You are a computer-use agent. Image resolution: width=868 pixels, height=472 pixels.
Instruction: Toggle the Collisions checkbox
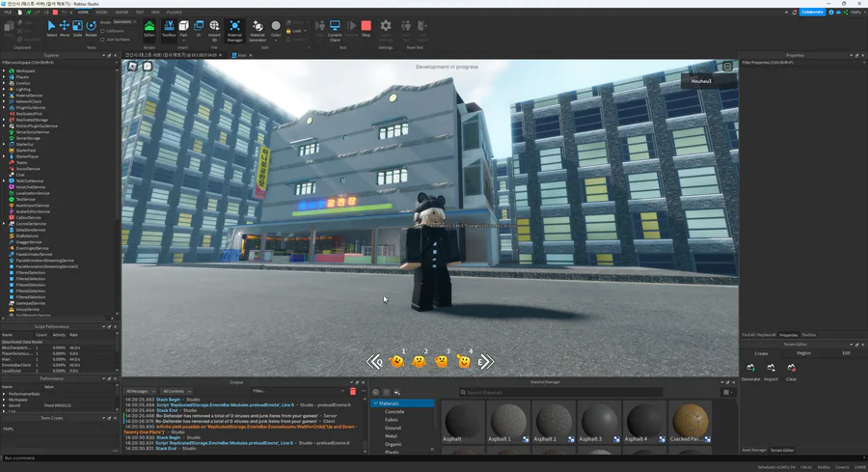click(x=102, y=31)
